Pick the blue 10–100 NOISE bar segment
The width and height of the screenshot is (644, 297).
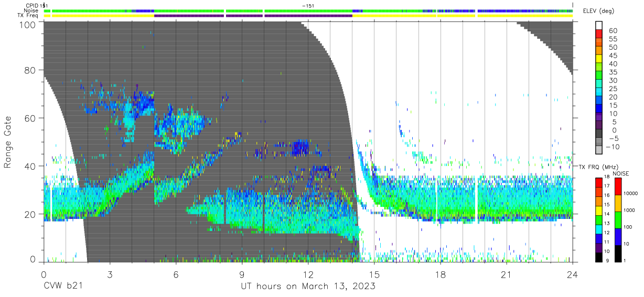pos(618,236)
